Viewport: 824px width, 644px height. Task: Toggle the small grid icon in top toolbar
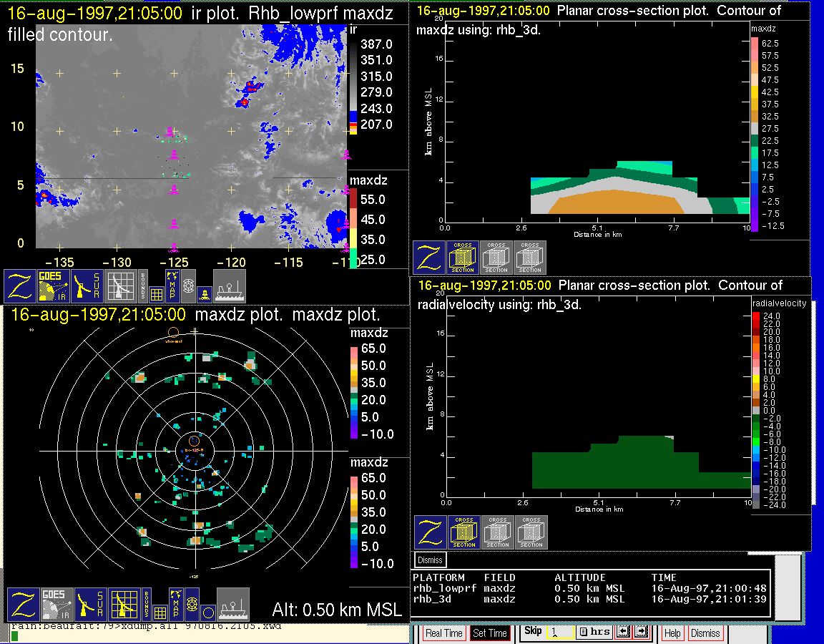click(157, 293)
